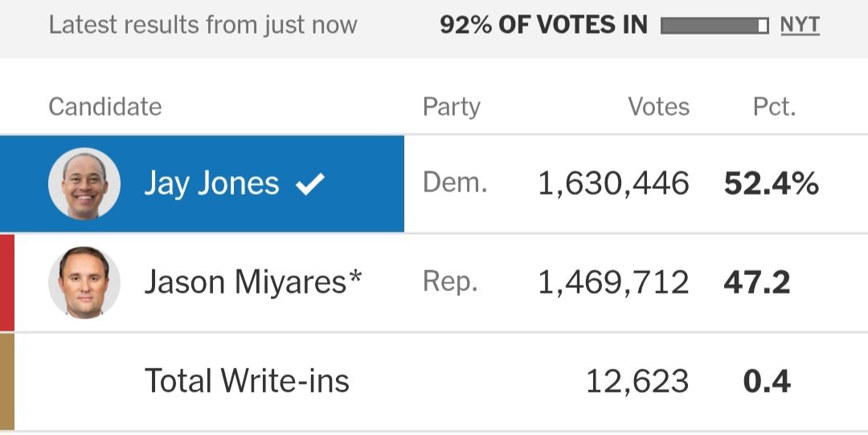868x435 pixels.
Task: Click the 52.4% percentage value
Action: tap(771, 183)
